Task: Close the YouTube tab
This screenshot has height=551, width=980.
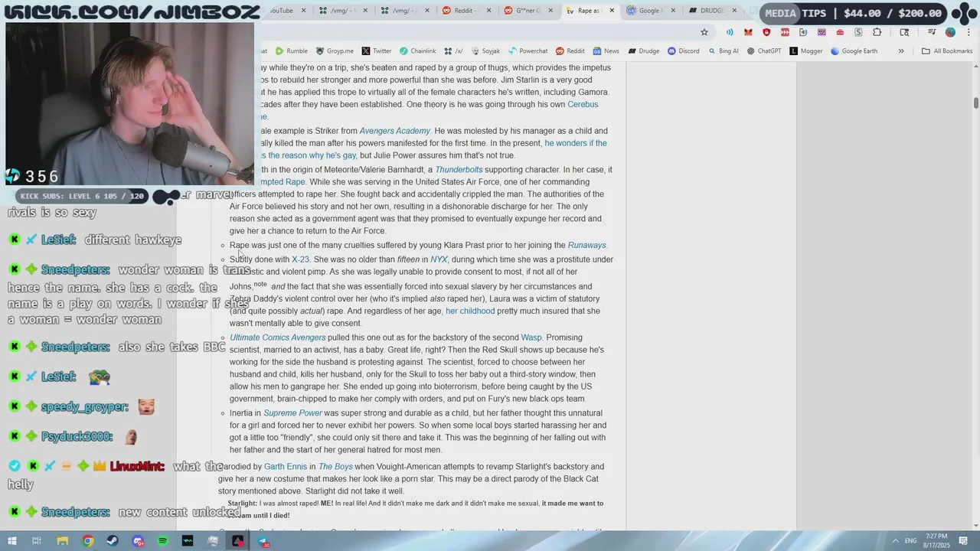Action: tap(303, 11)
